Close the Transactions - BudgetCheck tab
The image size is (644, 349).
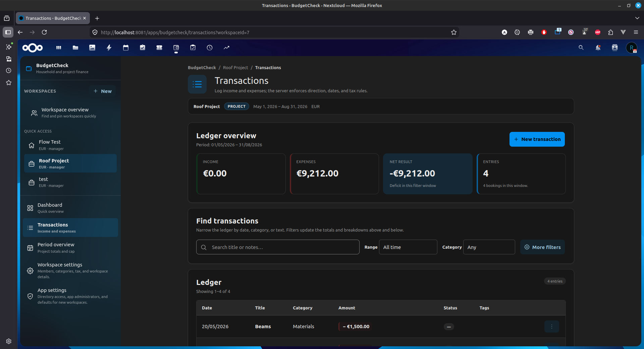[85, 18]
